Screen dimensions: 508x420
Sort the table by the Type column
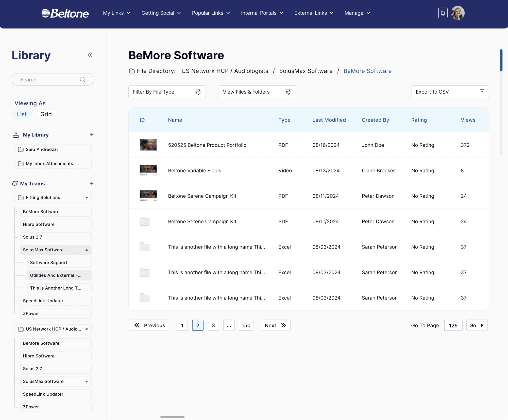(284, 120)
